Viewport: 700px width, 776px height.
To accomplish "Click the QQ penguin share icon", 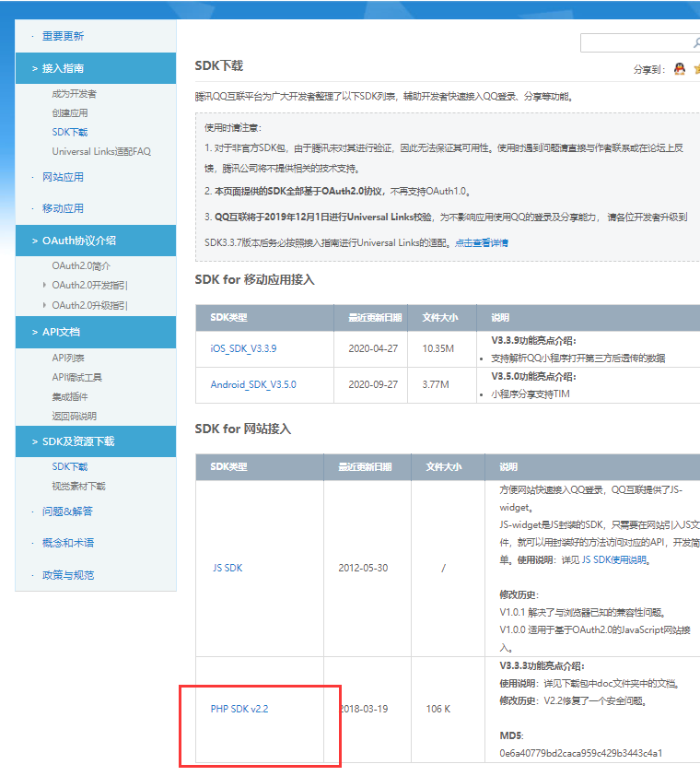I will tap(680, 69).
